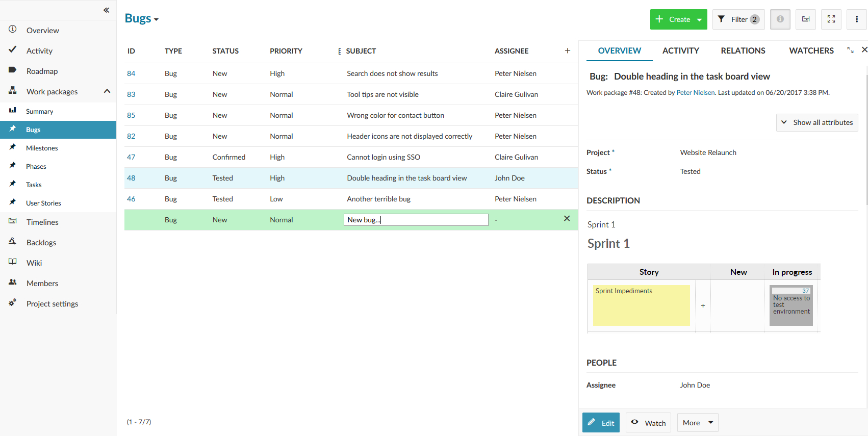
Task: Open the three-dots more options menu
Action: [x=856, y=19]
